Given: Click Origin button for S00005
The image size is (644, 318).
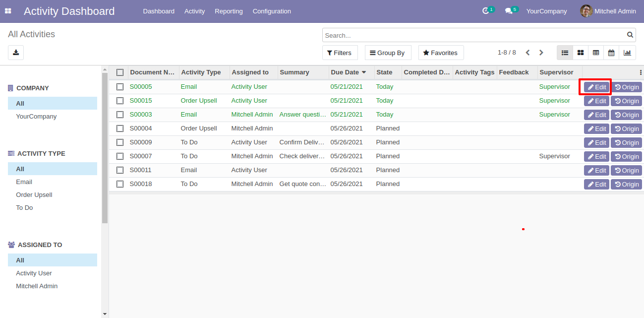Looking at the screenshot, I should [627, 87].
